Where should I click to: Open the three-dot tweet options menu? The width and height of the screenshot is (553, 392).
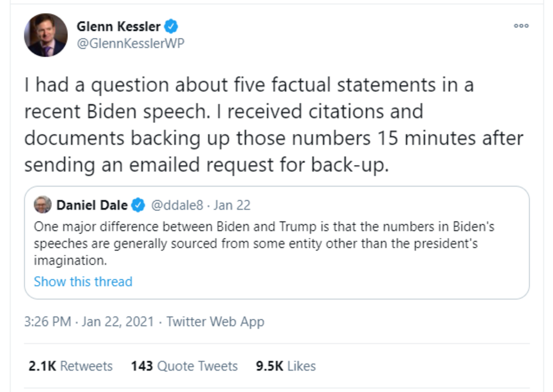coord(521,26)
